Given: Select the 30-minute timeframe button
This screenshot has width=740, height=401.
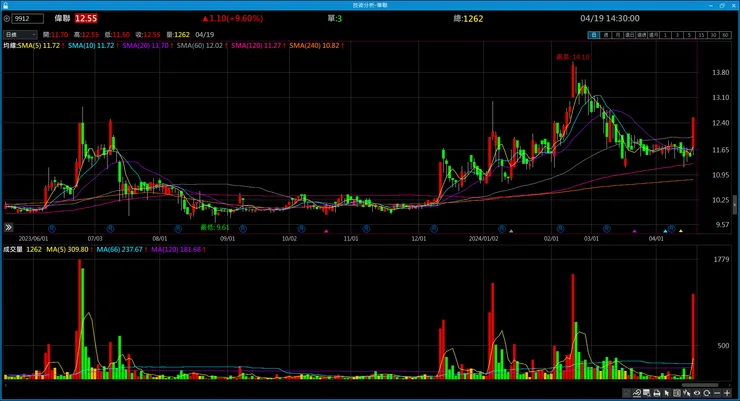Looking at the screenshot, I should point(714,35).
